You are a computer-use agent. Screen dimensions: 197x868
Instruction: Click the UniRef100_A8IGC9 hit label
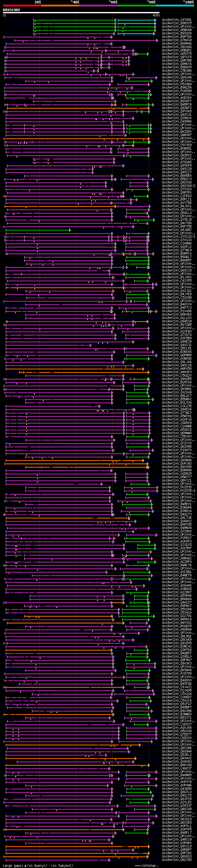[177, 819]
